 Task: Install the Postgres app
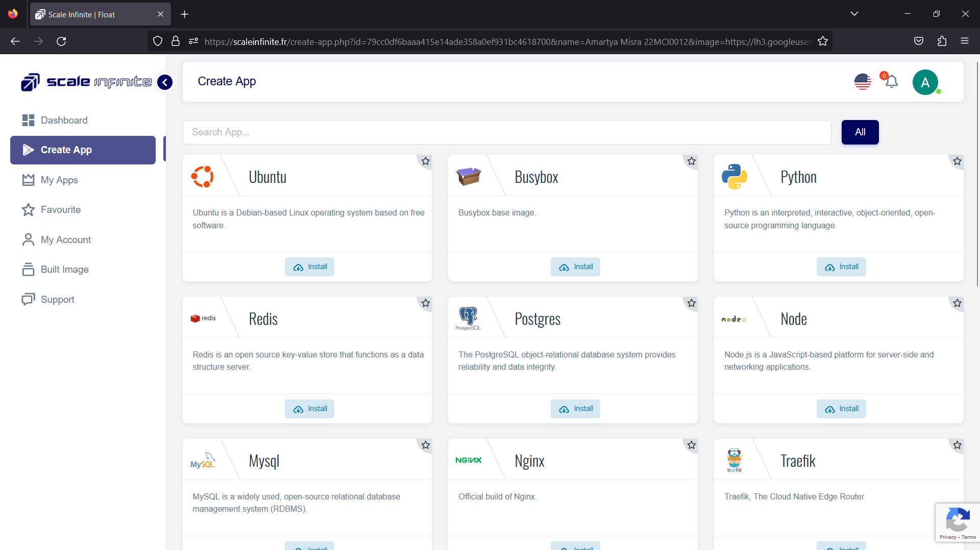(x=575, y=409)
